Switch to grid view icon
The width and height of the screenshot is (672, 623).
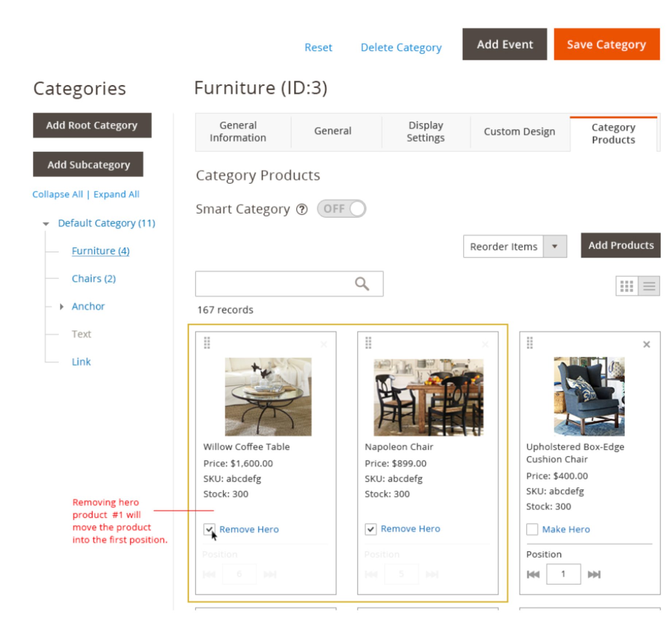tap(626, 286)
